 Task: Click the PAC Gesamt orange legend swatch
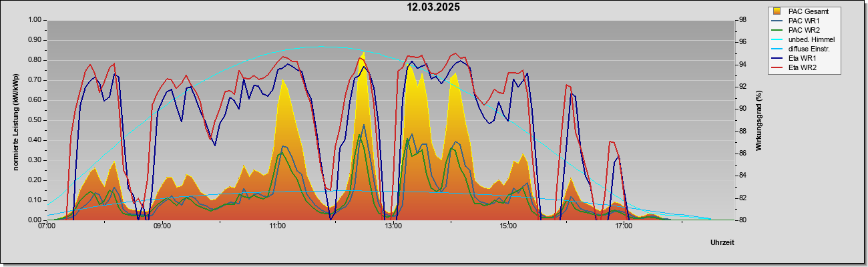[777, 12]
